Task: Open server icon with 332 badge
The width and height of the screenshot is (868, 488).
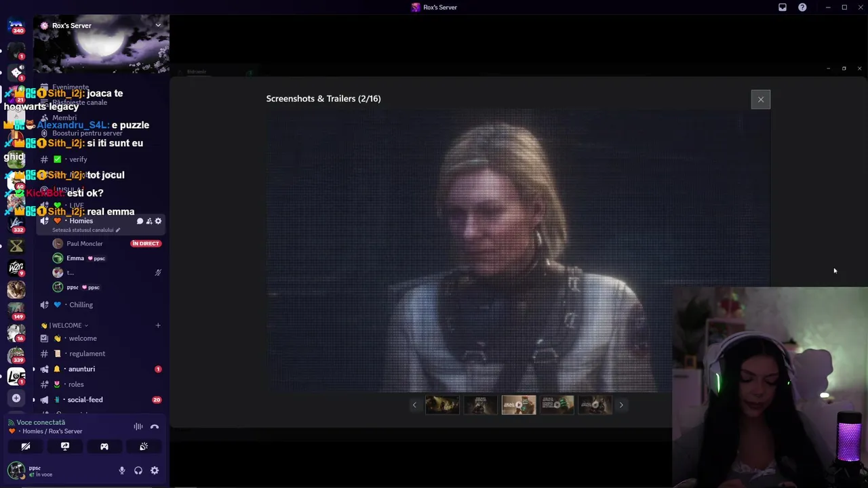Action: (x=16, y=224)
